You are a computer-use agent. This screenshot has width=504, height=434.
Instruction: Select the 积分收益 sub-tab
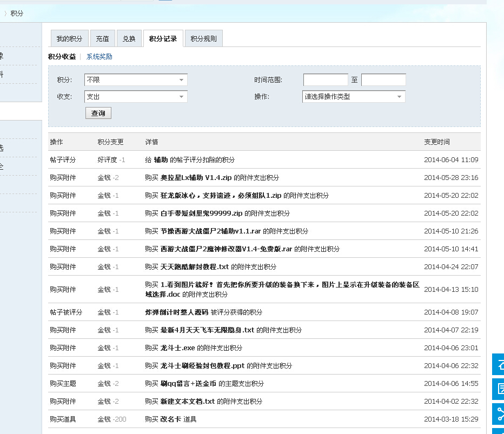(x=62, y=57)
